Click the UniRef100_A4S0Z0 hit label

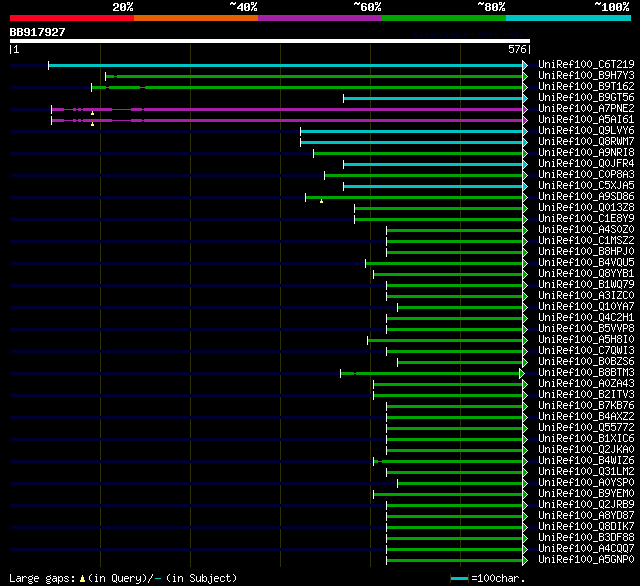tap(586, 230)
